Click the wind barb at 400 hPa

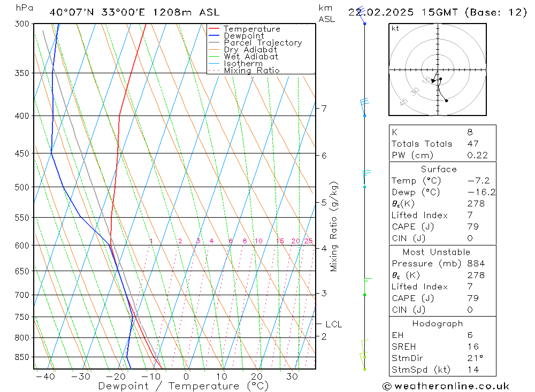364,107
